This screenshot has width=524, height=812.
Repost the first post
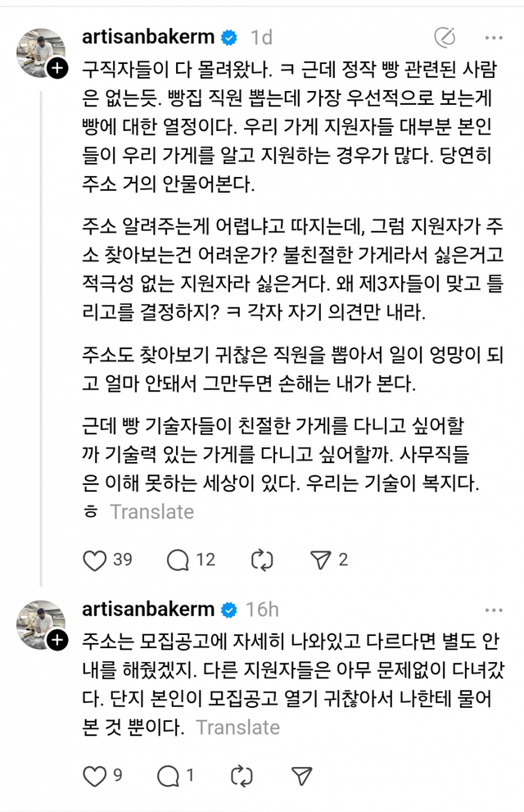click(x=261, y=560)
